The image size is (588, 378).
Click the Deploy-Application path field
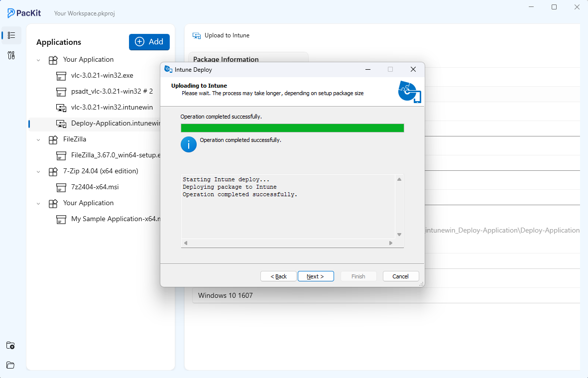[x=502, y=230]
